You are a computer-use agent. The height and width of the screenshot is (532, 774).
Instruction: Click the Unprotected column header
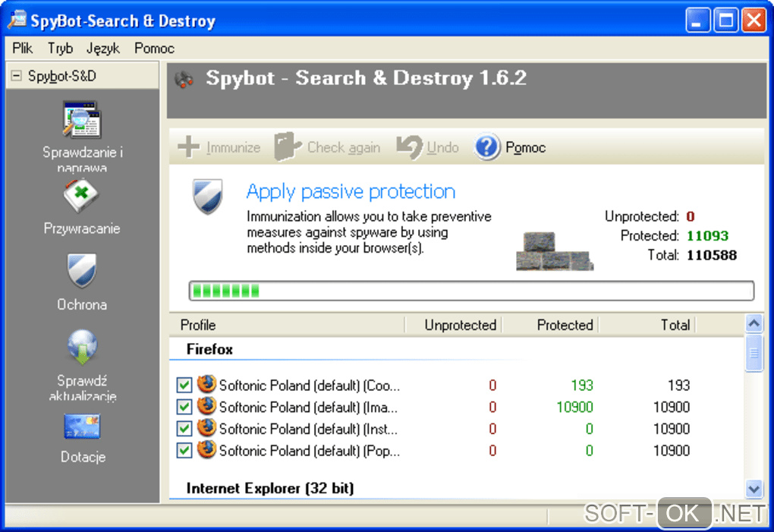point(453,325)
